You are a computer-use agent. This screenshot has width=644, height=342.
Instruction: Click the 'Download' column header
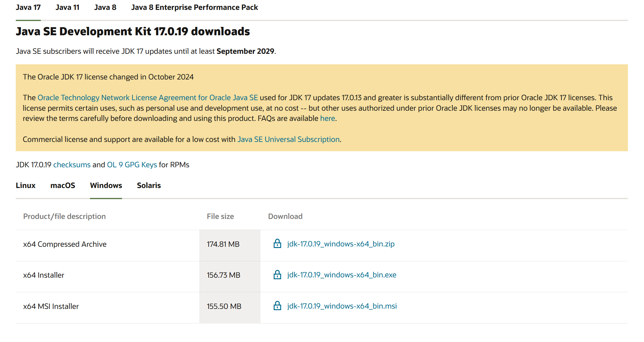pyautogui.click(x=285, y=216)
